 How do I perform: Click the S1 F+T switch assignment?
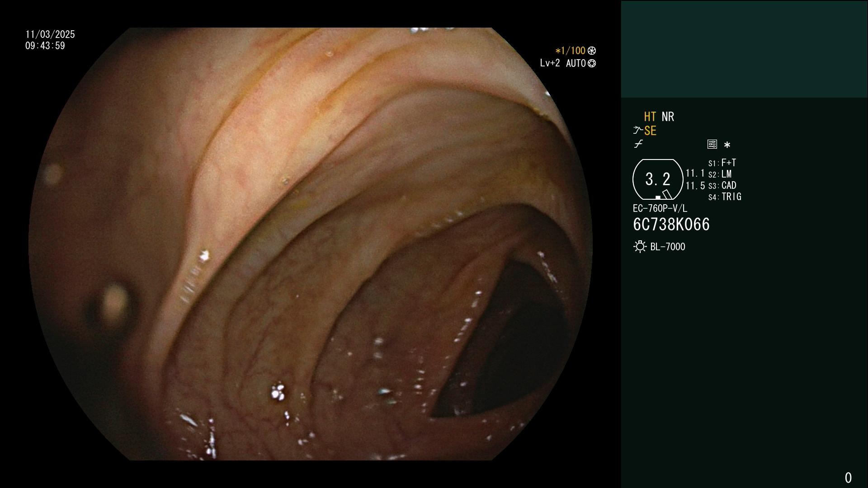point(722,163)
